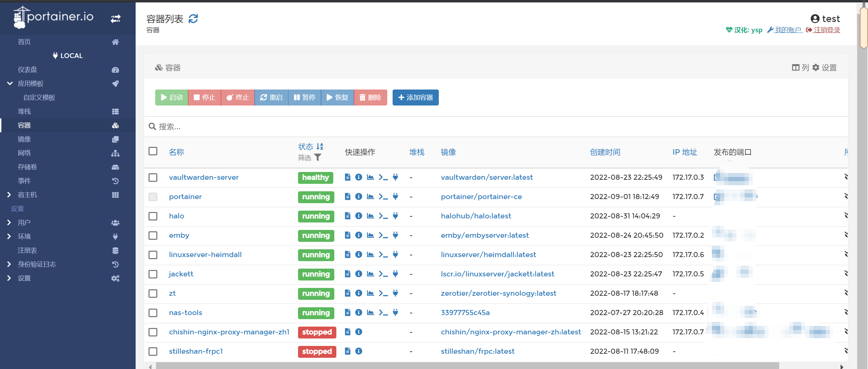
Task: Click the 启动 start button
Action: coord(172,97)
